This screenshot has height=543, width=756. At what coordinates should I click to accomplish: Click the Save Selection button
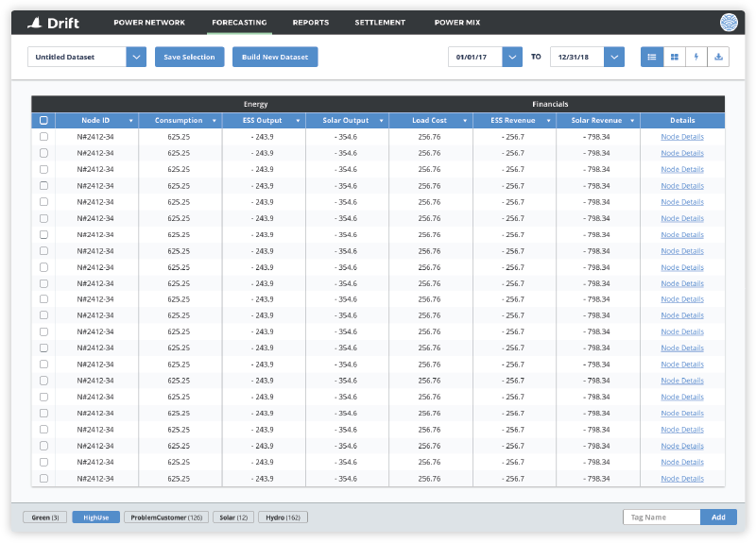click(190, 57)
